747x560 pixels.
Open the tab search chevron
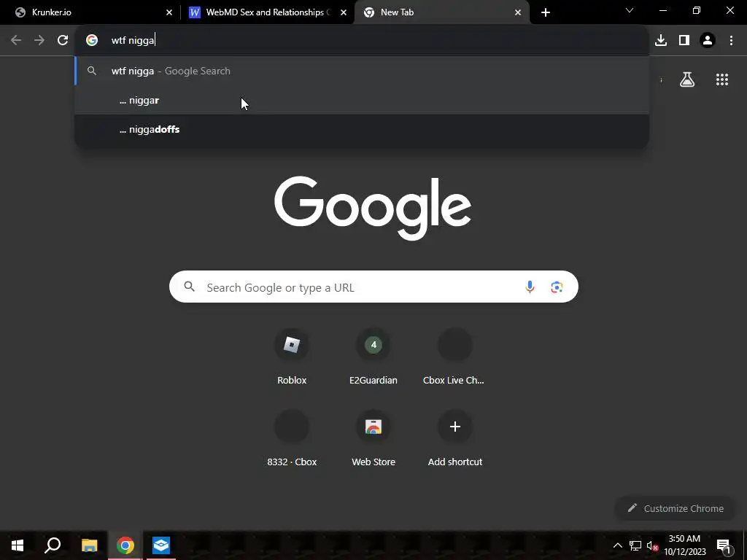pos(630,10)
